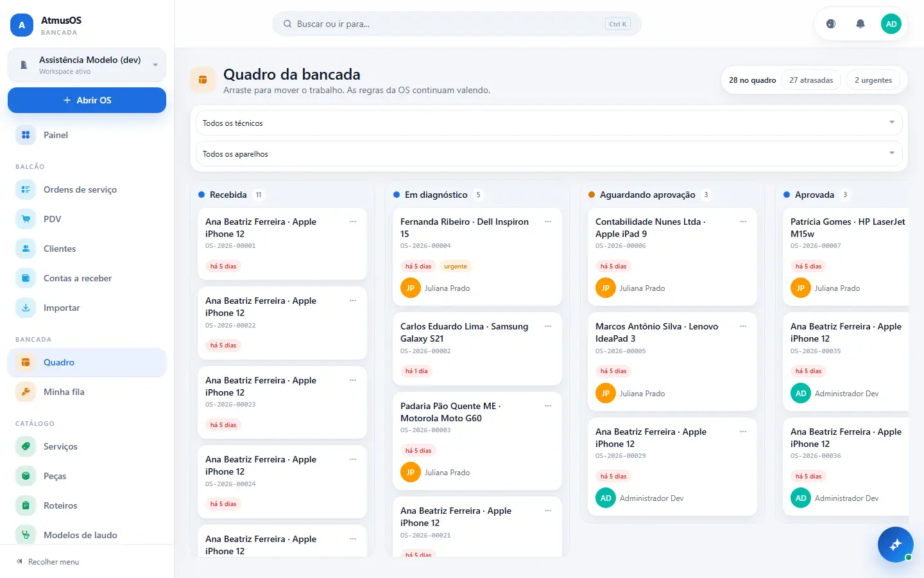Open the Roteiros clipboard icon
The image size is (924, 578).
(x=26, y=505)
